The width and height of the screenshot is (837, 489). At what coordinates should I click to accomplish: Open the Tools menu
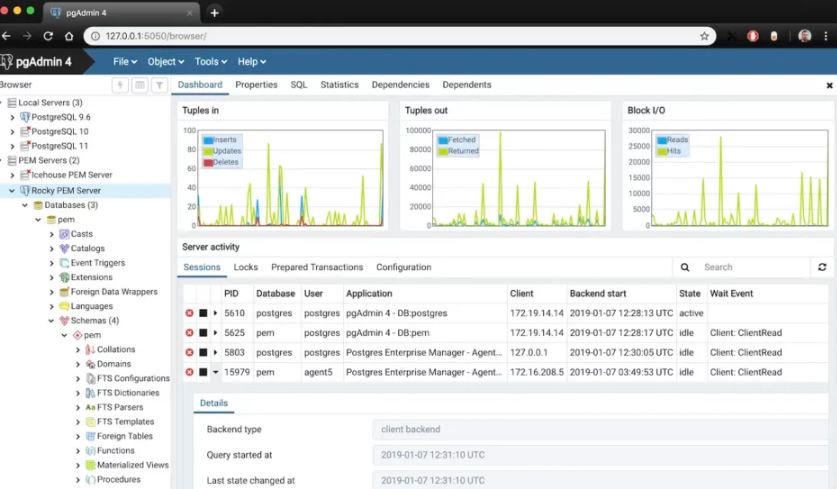tap(211, 62)
